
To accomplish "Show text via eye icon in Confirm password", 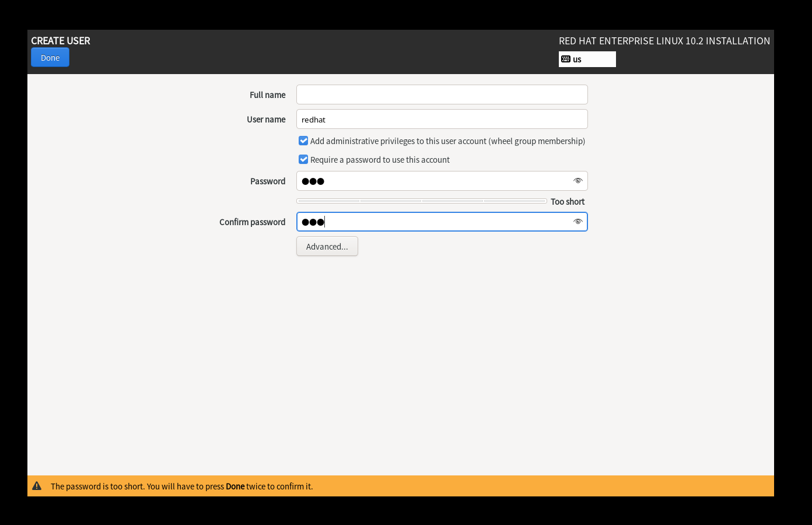I will pyautogui.click(x=577, y=222).
